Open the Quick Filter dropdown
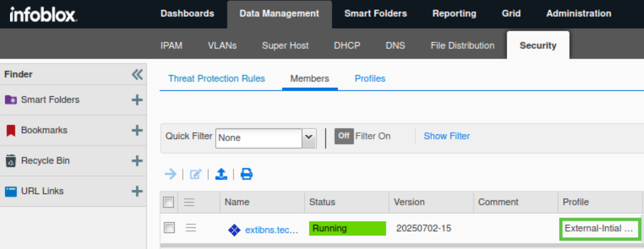The width and height of the screenshot is (644, 249). point(308,138)
